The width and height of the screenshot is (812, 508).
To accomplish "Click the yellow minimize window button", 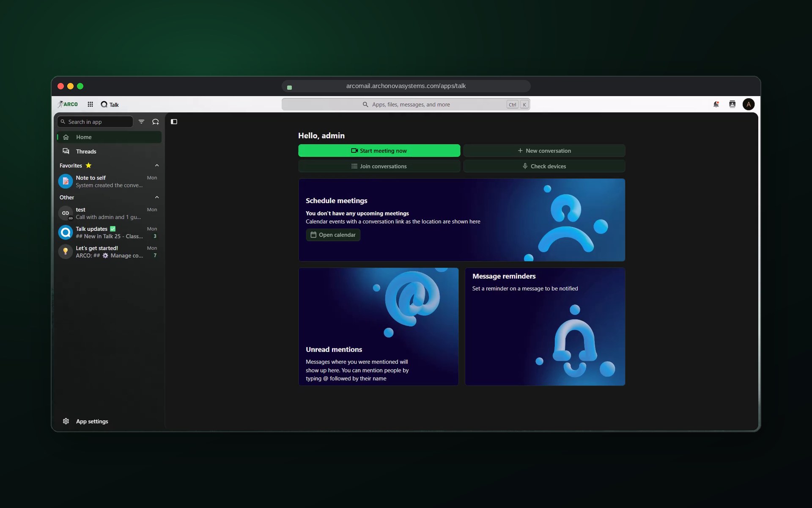I will point(70,86).
